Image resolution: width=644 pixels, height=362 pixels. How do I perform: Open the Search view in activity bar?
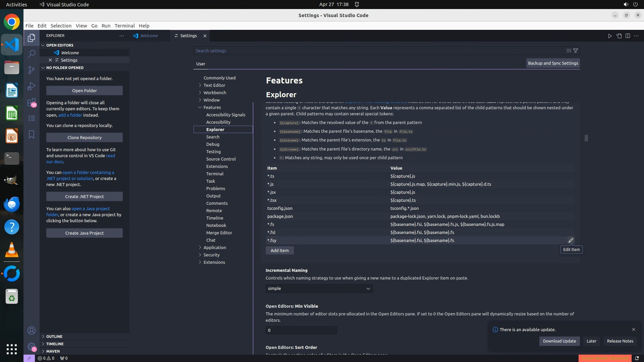[x=32, y=54]
